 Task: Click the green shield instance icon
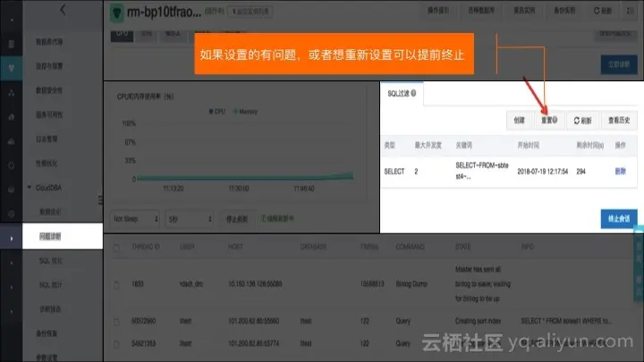point(117,13)
